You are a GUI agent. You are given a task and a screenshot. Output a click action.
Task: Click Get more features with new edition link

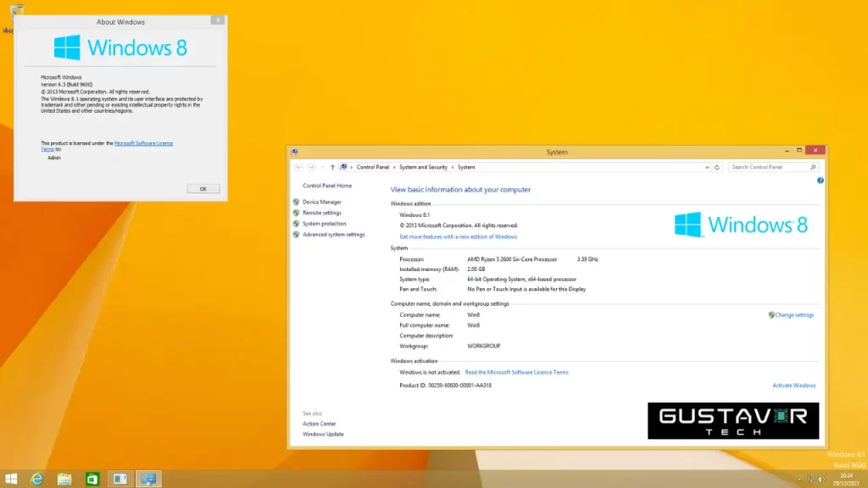click(x=459, y=237)
